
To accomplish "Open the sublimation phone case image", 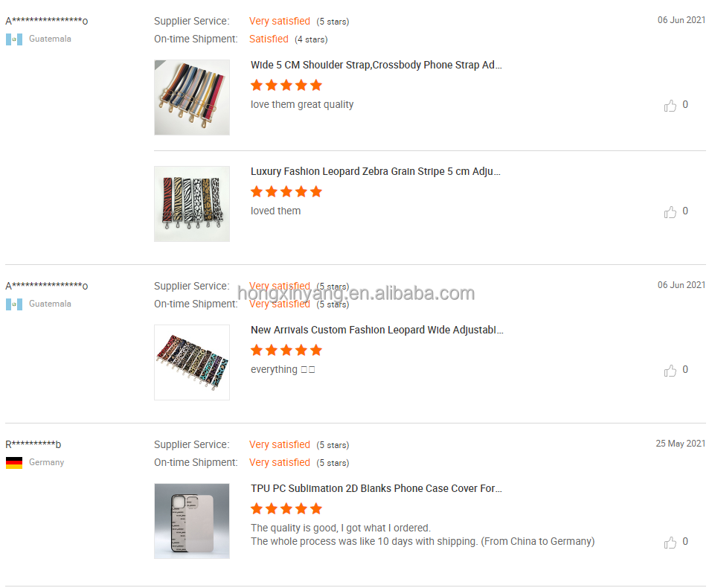I will tap(192, 521).
